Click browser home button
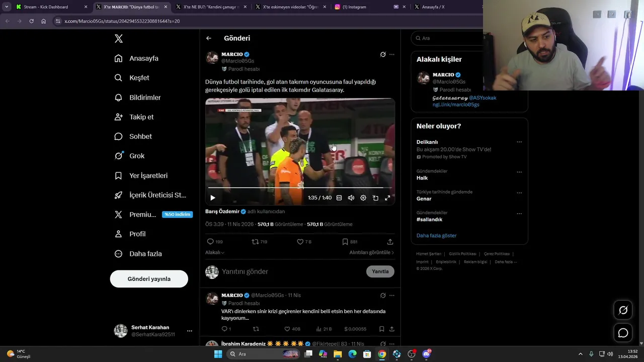Screen dimensions: 644x362 (x=43, y=21)
